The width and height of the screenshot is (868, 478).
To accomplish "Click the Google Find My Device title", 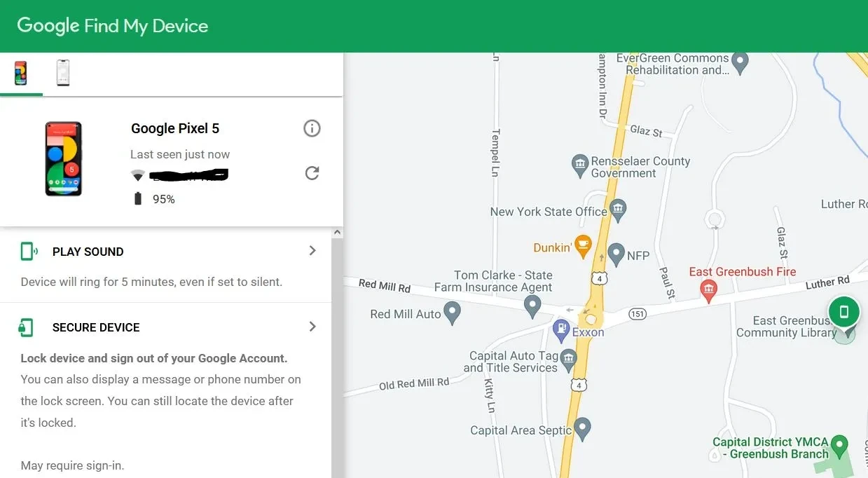I will pyautogui.click(x=113, y=26).
